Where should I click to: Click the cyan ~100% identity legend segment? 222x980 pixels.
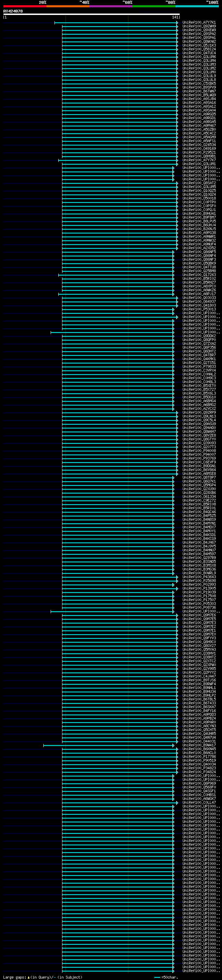point(197,6)
